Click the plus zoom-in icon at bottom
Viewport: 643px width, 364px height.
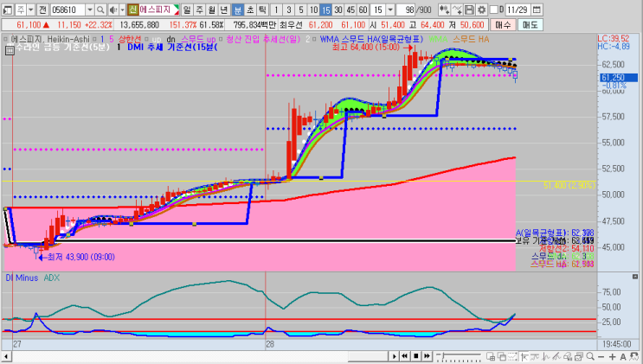coord(612,356)
